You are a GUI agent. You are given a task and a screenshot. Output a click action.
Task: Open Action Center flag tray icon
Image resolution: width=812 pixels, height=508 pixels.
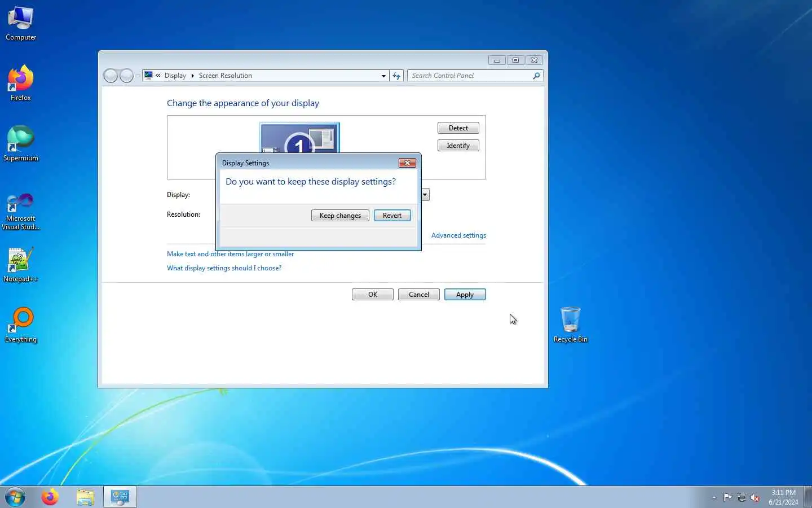727,497
